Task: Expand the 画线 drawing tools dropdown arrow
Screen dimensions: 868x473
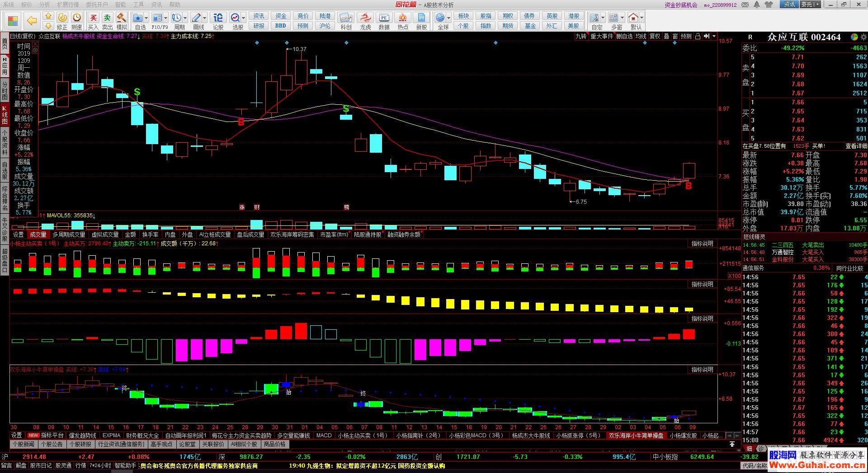Action: coord(205,18)
